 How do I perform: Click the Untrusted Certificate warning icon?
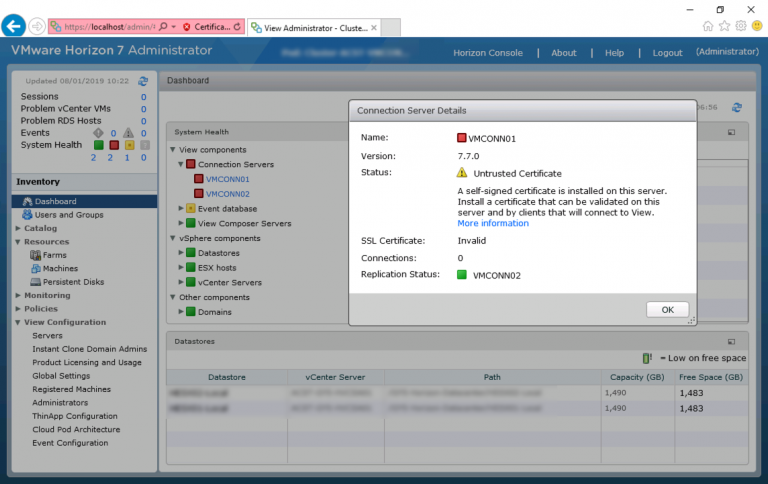pyautogui.click(x=462, y=172)
